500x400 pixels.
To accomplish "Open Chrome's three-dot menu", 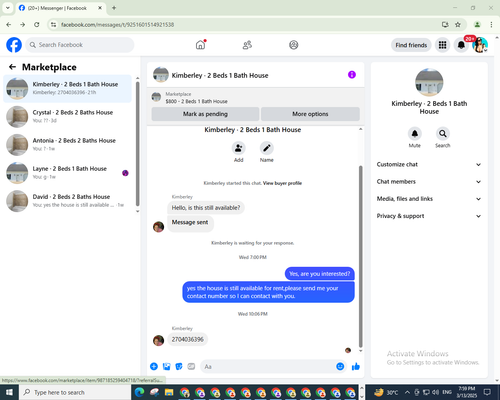I will click(491, 25).
